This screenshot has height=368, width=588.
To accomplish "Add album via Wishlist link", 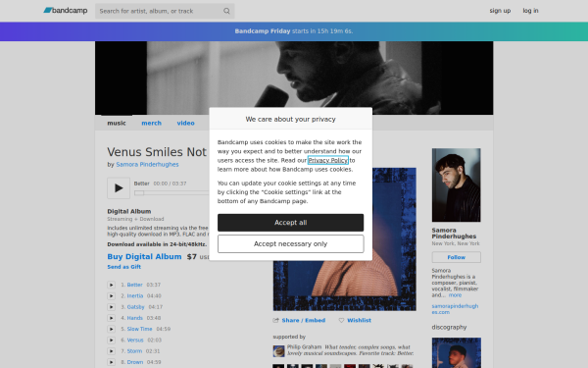I will point(359,320).
